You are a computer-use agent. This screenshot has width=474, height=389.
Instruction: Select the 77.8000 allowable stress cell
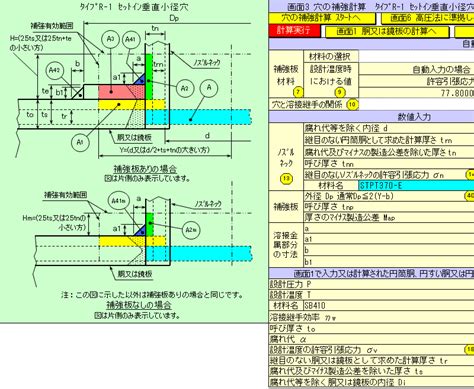(x=417, y=93)
